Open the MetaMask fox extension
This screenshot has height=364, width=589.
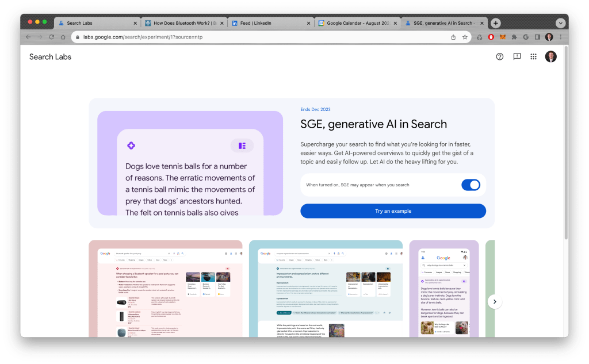pyautogui.click(x=502, y=37)
